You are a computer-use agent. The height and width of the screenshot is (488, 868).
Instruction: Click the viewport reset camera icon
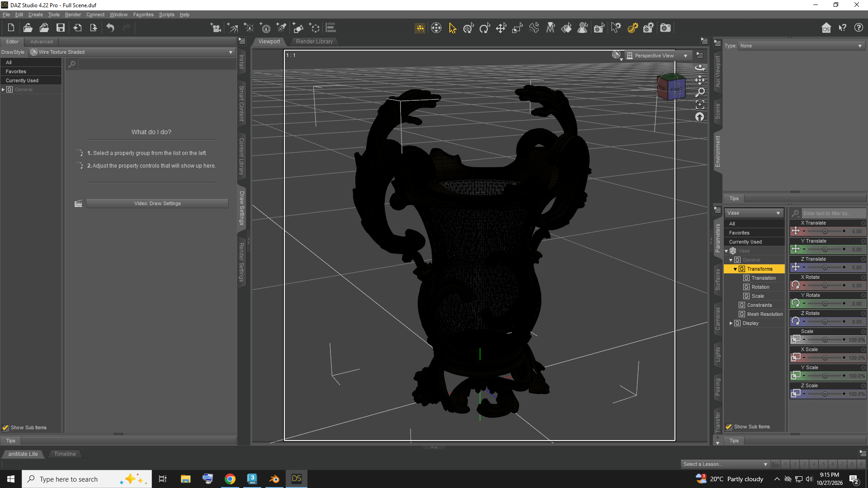point(700,117)
